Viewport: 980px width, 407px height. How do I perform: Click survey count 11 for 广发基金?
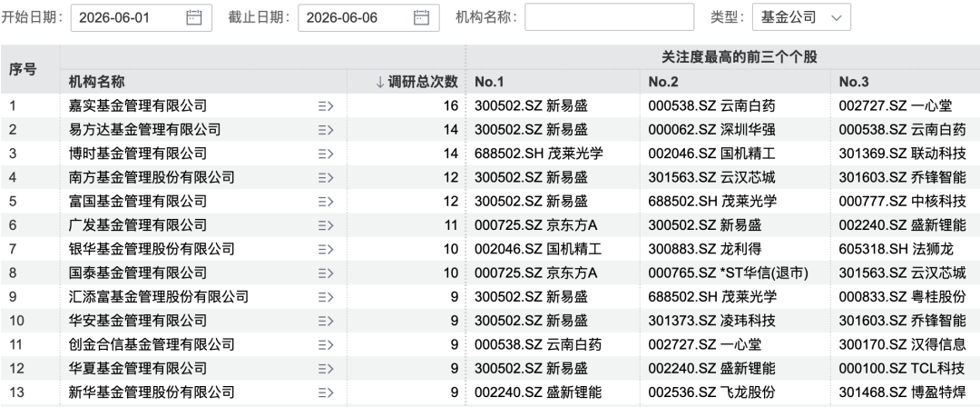pos(451,224)
